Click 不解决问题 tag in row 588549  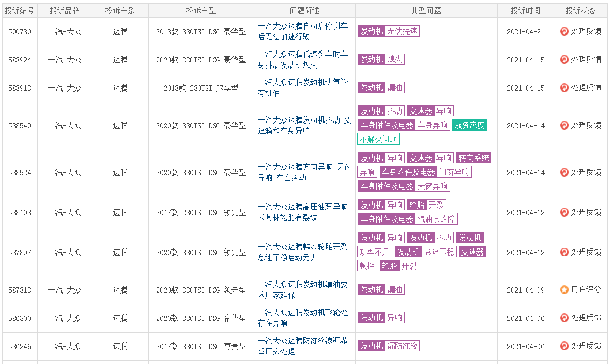(x=379, y=139)
